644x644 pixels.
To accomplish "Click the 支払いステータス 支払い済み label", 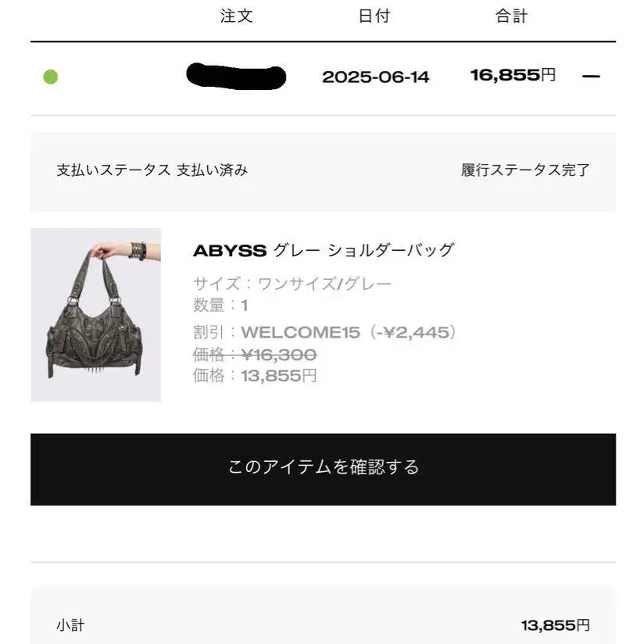I will [152, 170].
